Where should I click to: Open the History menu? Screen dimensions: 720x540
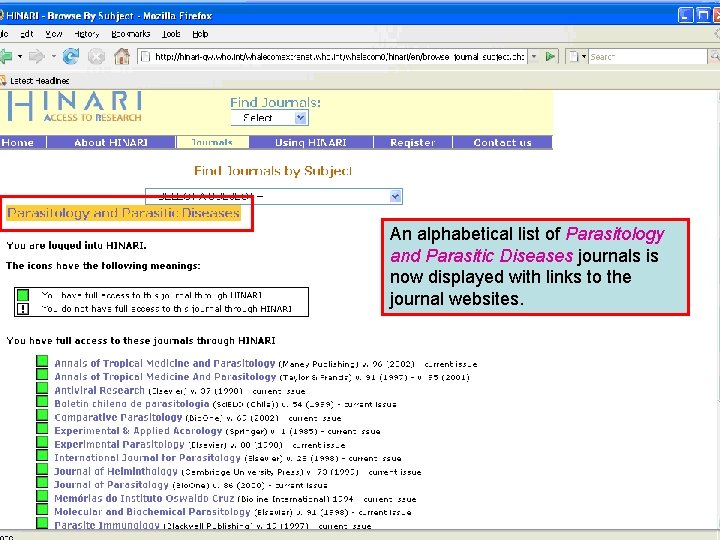click(86, 34)
